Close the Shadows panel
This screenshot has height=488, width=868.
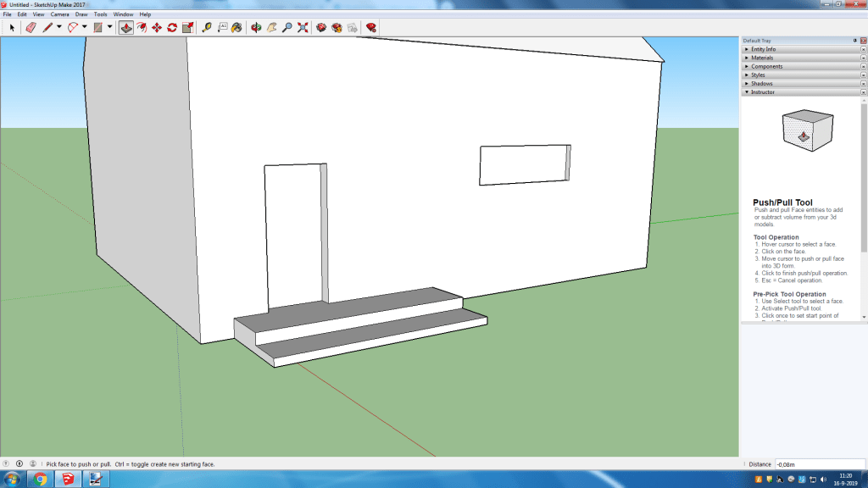pyautogui.click(x=863, y=83)
